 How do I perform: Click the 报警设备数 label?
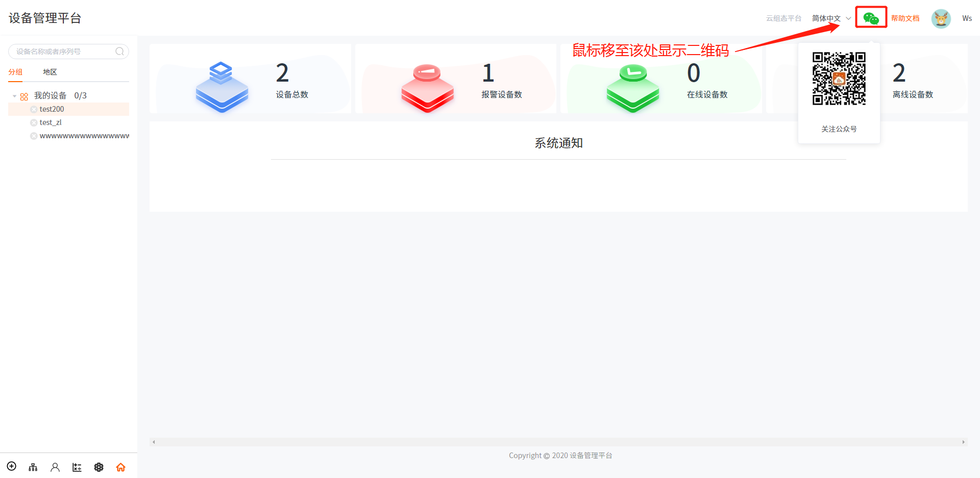click(x=502, y=94)
